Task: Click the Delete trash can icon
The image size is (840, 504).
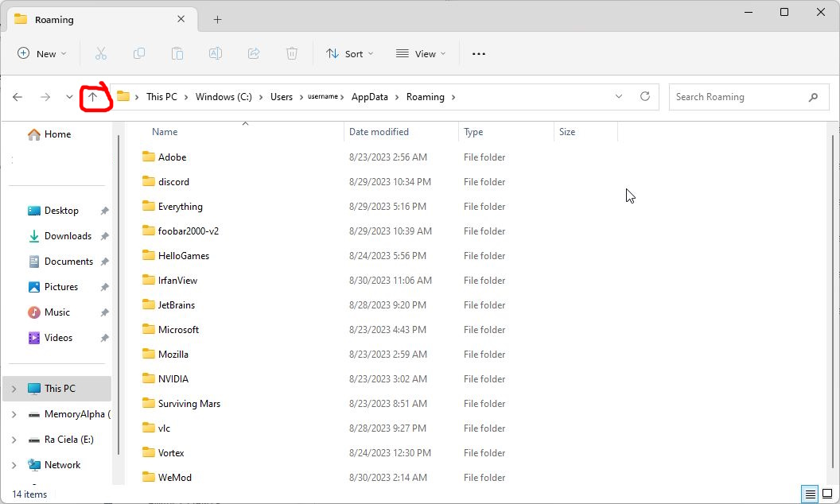Action: [292, 53]
